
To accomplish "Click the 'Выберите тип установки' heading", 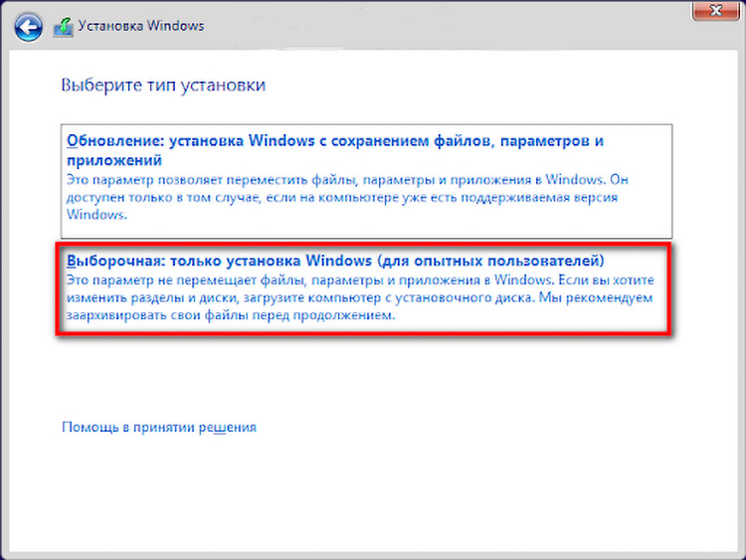I will [x=163, y=86].
